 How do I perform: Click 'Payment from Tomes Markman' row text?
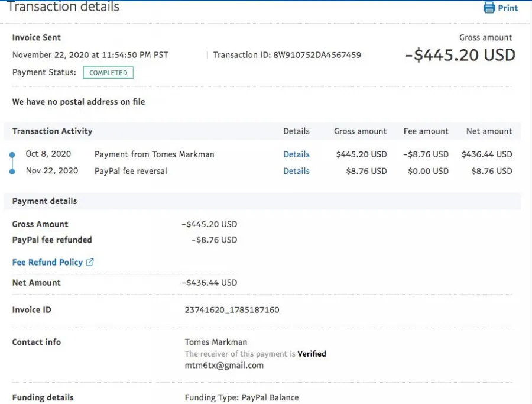[x=154, y=154]
